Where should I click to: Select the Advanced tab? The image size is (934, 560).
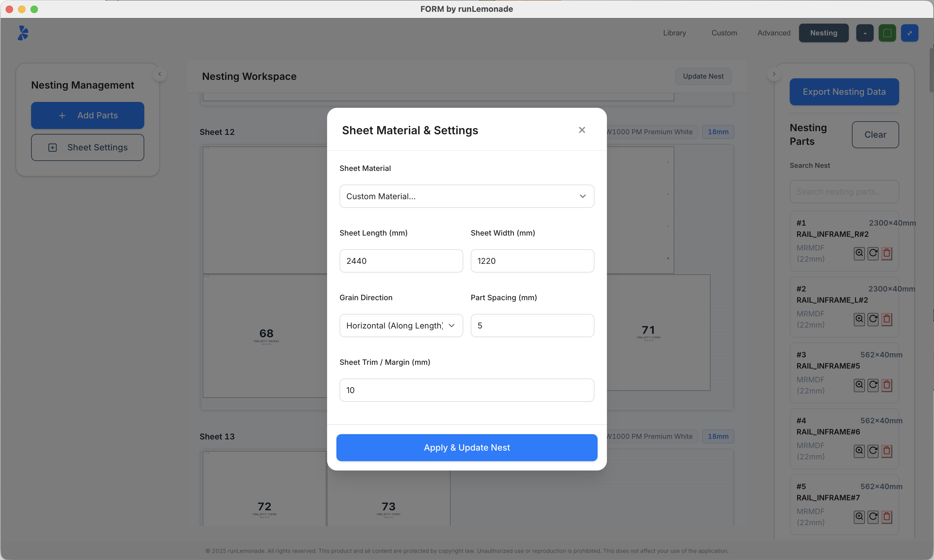[x=773, y=33]
